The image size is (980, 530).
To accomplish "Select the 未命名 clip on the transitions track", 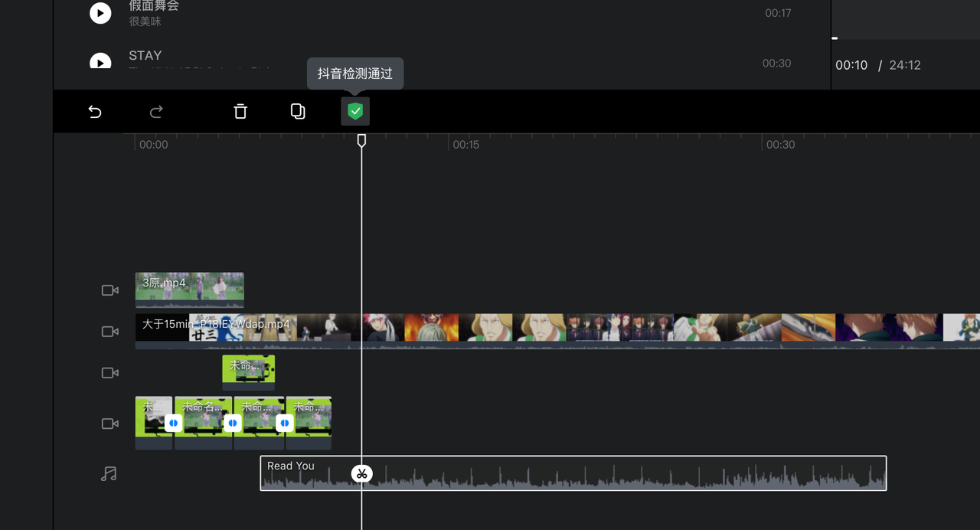I will click(x=204, y=423).
